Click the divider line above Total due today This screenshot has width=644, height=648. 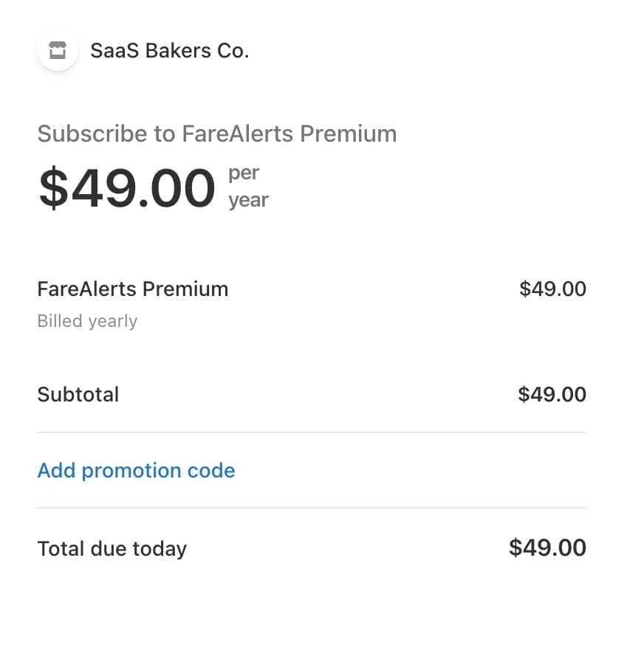tap(312, 508)
